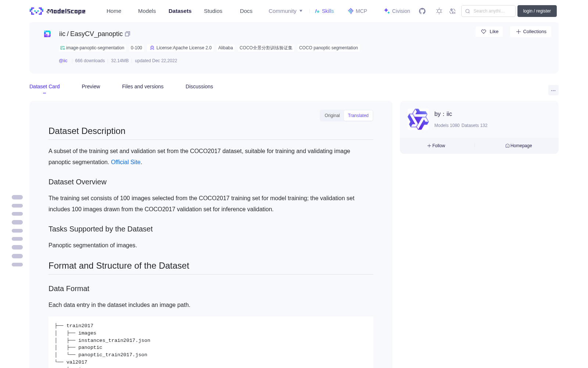Copy dataset name iic/EasyCV_panoptic icon
This screenshot has height=368, width=588.
point(128,34)
